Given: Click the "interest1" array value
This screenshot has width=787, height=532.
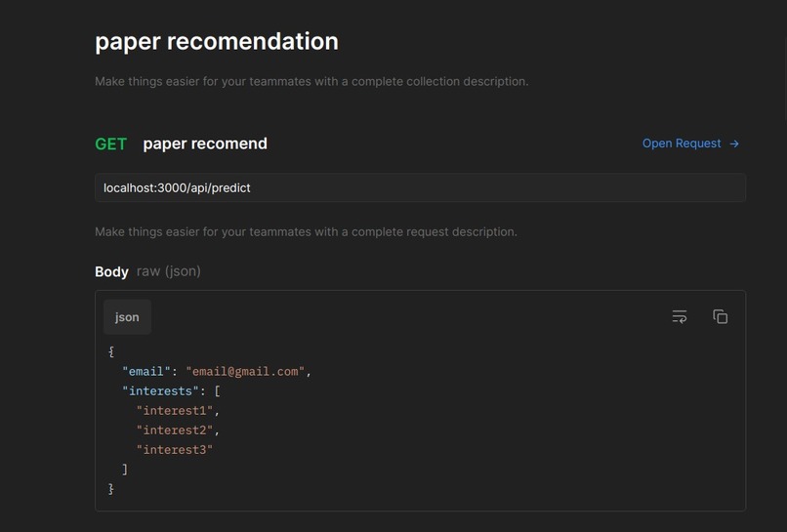Looking at the screenshot, I should pos(175,411).
